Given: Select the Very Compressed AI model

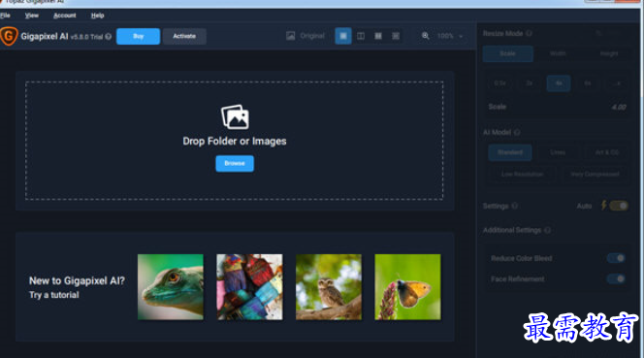Looking at the screenshot, I should click(595, 174).
